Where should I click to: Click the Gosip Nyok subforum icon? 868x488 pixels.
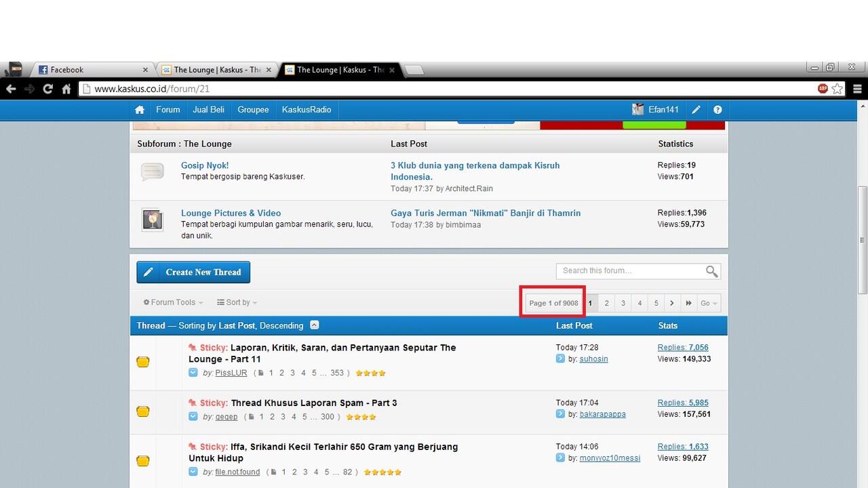click(153, 172)
